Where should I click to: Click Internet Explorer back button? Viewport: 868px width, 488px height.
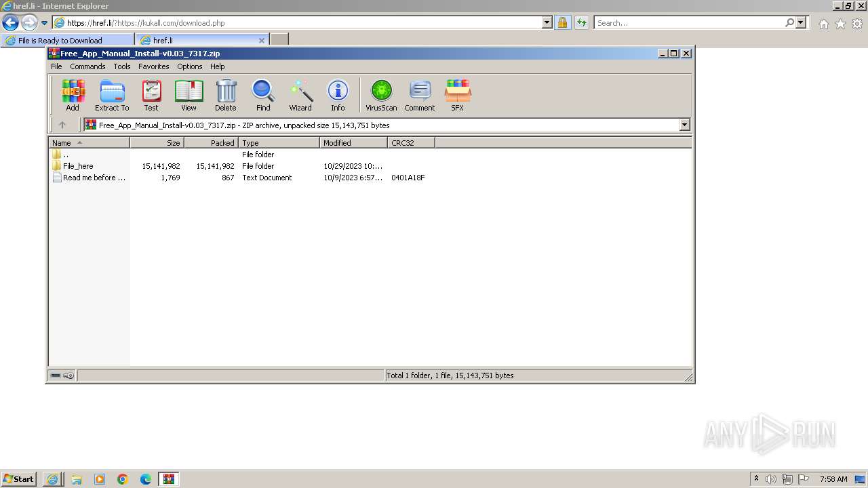[x=10, y=22]
